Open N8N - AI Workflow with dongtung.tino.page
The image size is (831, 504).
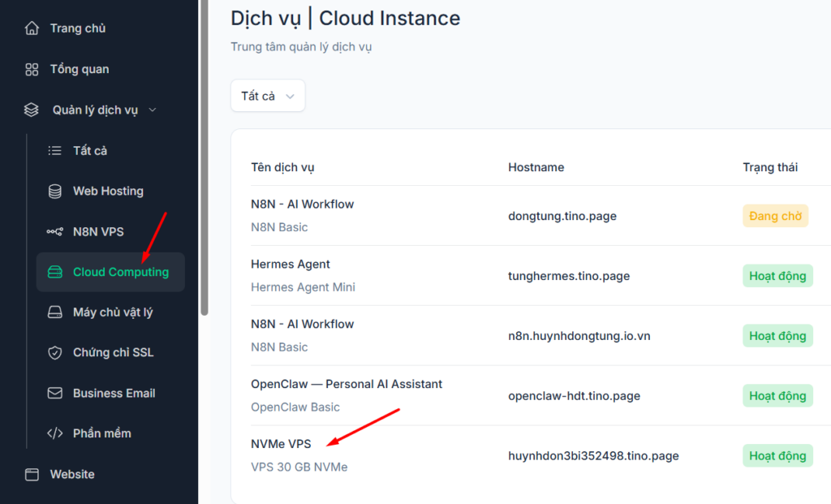pos(302,204)
